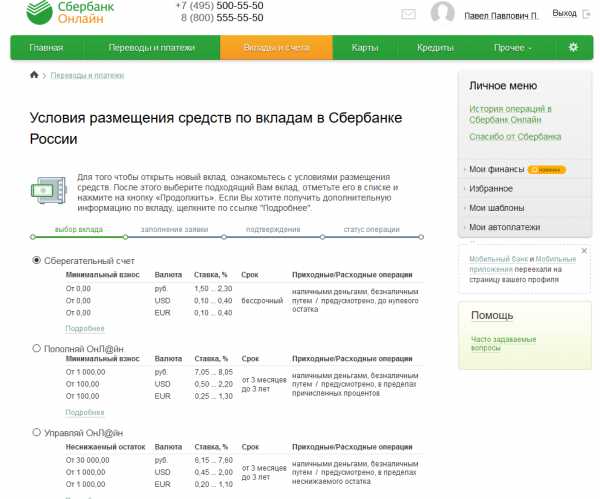The image size is (600, 499).
Task: Open settings gear in navigation bar
Action: point(573,47)
